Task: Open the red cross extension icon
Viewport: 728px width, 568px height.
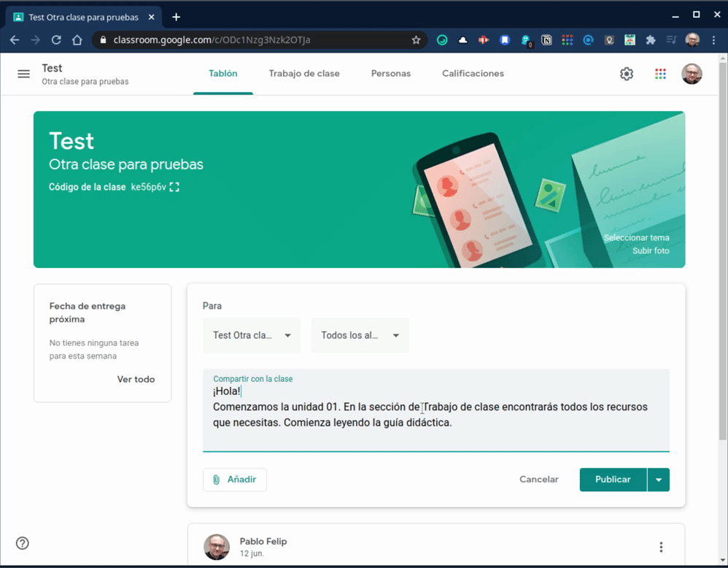Action: [x=484, y=40]
